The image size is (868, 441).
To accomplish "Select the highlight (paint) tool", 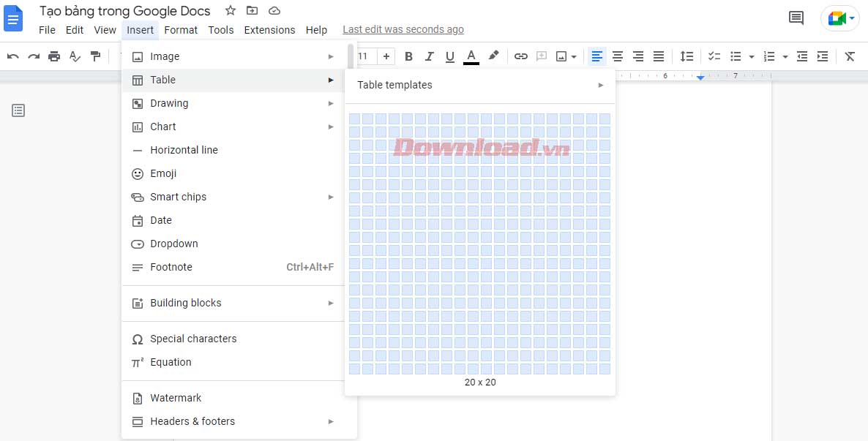I will pyautogui.click(x=493, y=56).
